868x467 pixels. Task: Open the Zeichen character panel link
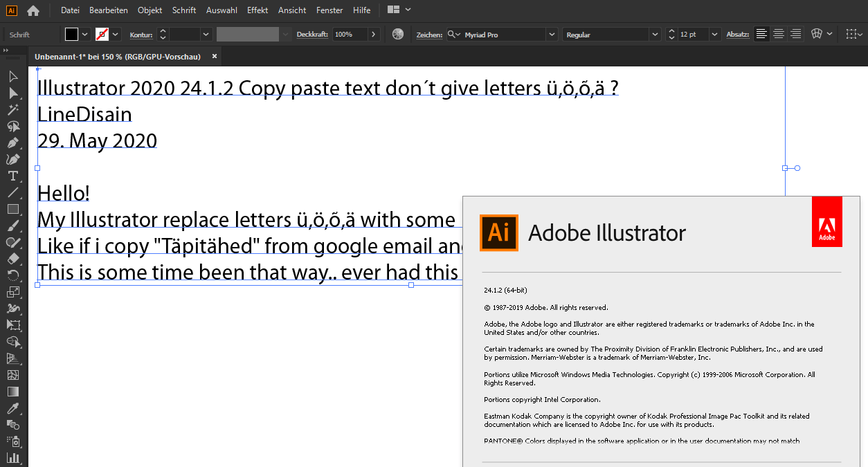(428, 33)
